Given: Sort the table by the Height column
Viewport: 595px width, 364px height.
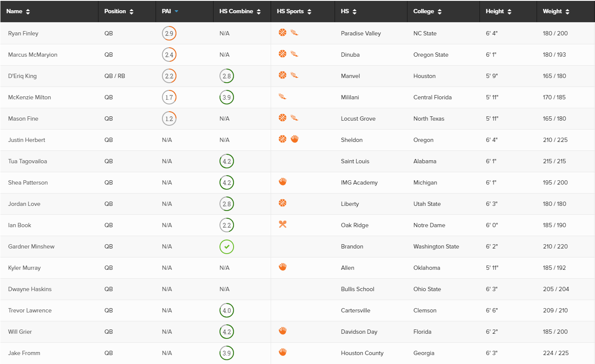Looking at the screenshot, I should tap(499, 12).
